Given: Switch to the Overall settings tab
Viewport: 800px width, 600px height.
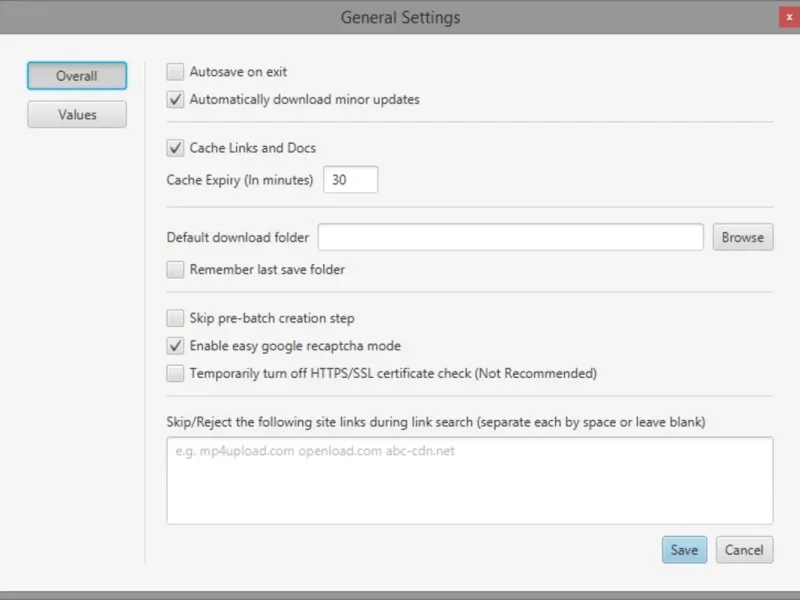Looking at the screenshot, I should [x=77, y=76].
